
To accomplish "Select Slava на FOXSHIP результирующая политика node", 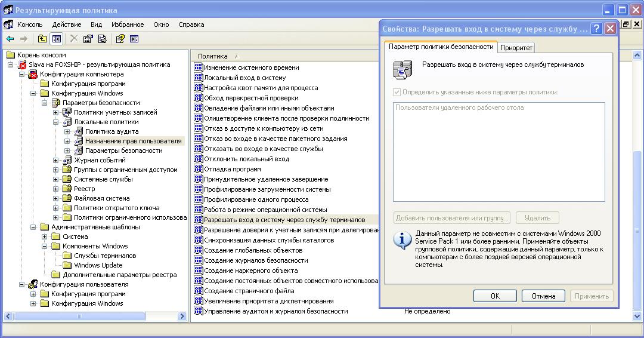I will [99, 64].
